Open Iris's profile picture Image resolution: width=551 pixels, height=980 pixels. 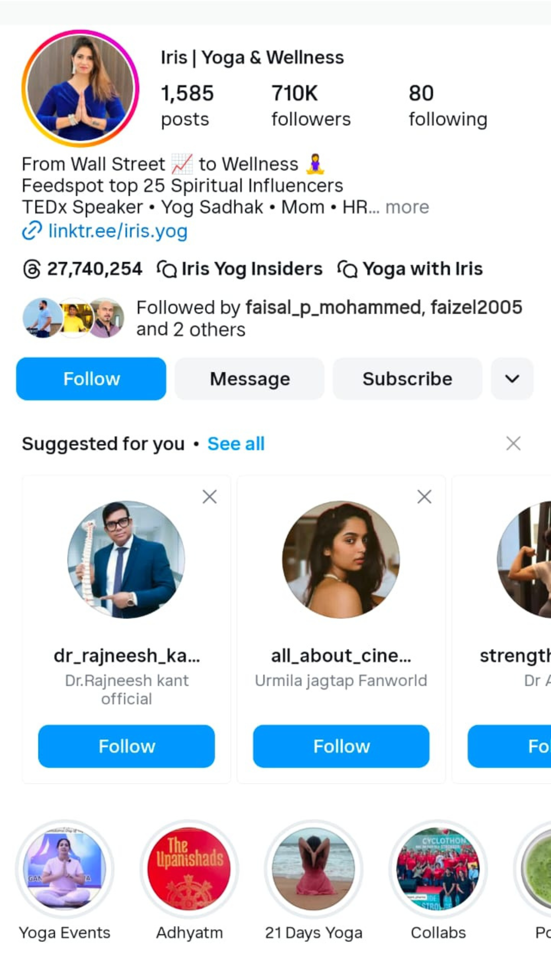[79, 88]
